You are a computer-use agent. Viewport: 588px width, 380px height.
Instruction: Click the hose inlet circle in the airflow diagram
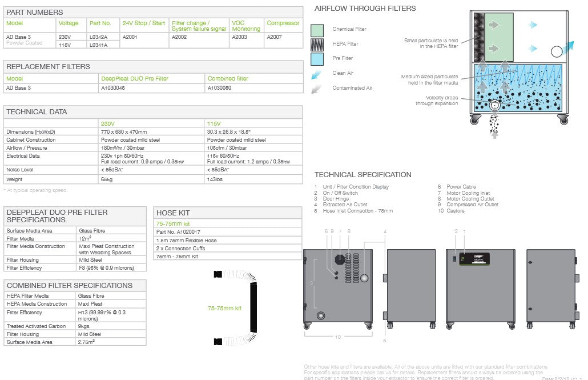tap(494, 106)
